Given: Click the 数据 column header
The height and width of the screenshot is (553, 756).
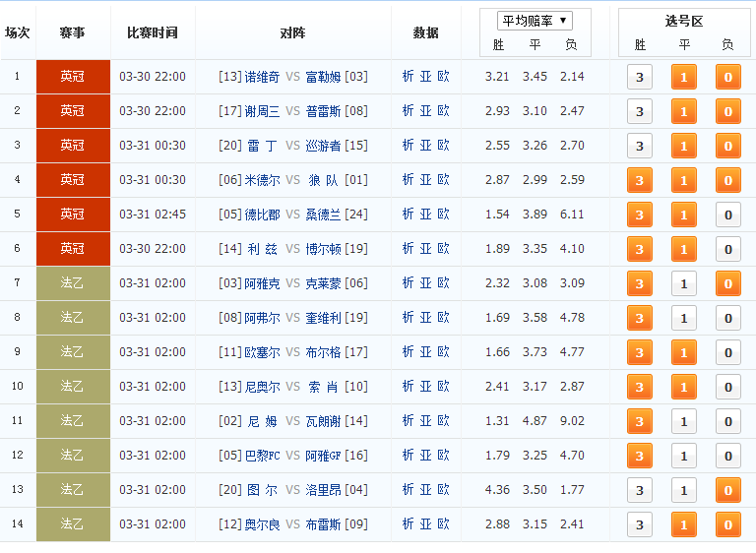Looking at the screenshot, I should [x=425, y=32].
